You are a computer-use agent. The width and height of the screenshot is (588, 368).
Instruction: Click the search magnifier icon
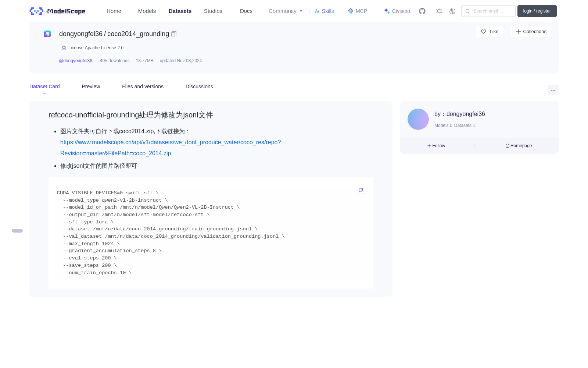[x=467, y=11]
